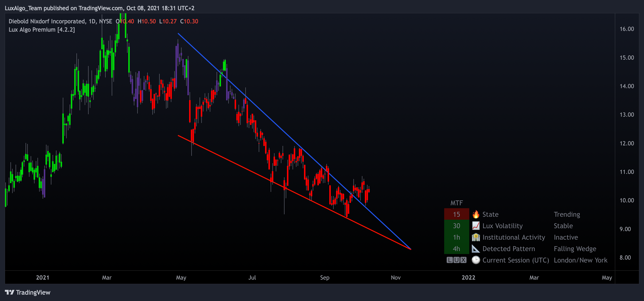Click the 13.00 price axis label
This screenshot has width=644, height=301.
pyautogui.click(x=626, y=115)
